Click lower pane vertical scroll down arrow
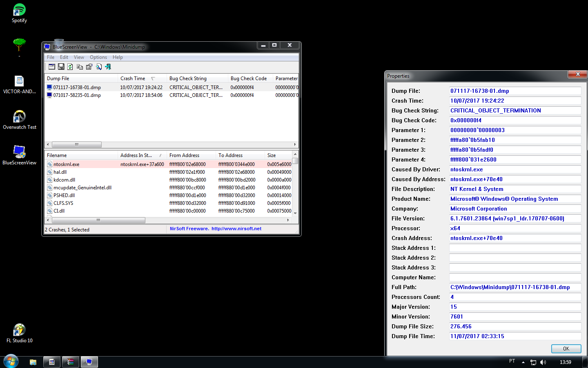 pos(295,213)
